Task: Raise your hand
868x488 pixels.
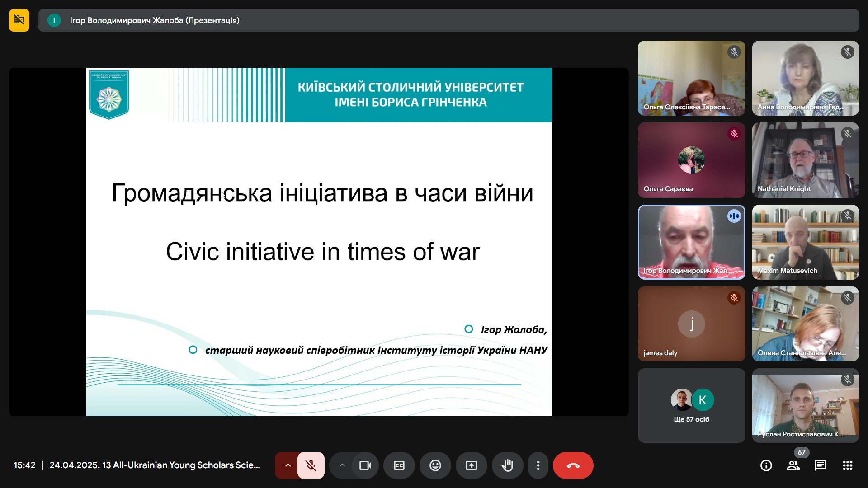Action: (x=508, y=465)
